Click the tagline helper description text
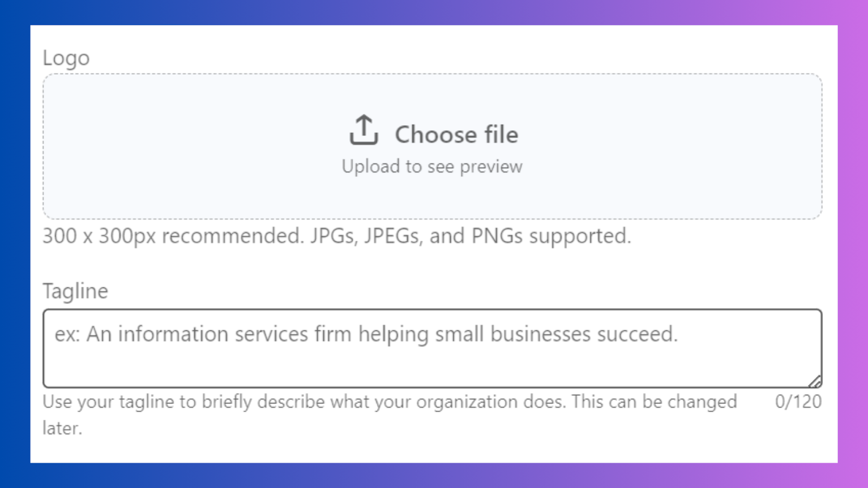This screenshot has width=868, height=488. (x=390, y=415)
